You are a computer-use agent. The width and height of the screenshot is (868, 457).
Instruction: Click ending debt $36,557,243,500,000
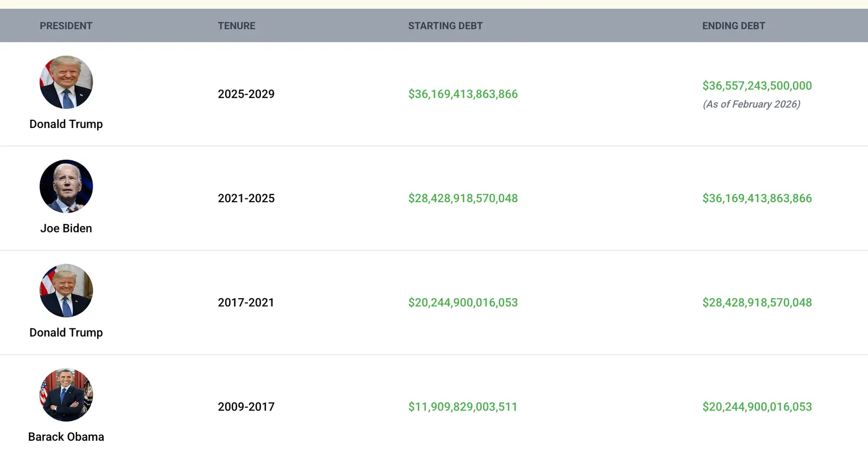(x=757, y=86)
